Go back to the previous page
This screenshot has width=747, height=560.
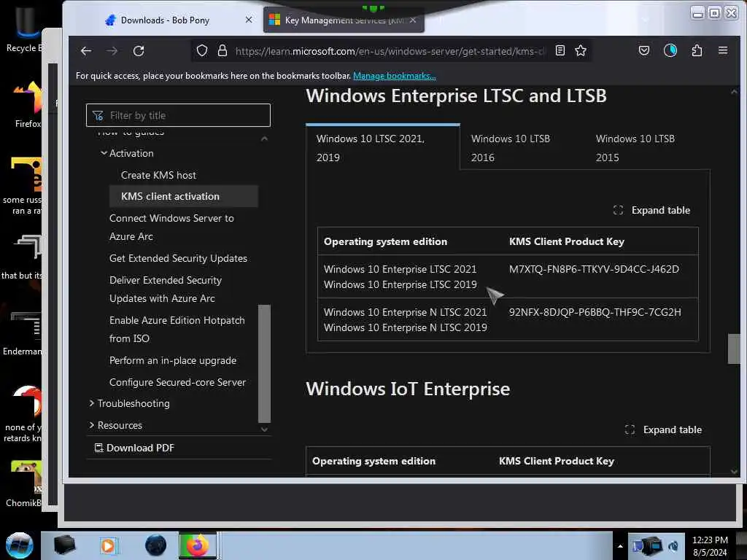tap(86, 51)
